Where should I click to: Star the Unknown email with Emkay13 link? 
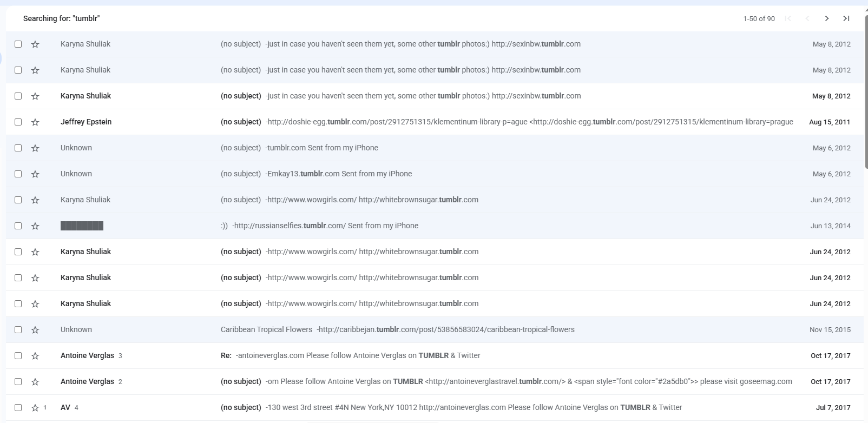click(35, 174)
